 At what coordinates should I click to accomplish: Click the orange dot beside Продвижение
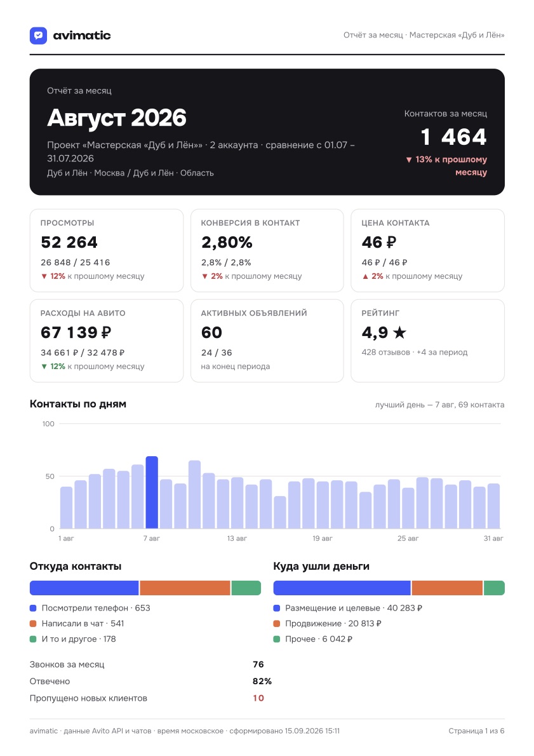277,623
